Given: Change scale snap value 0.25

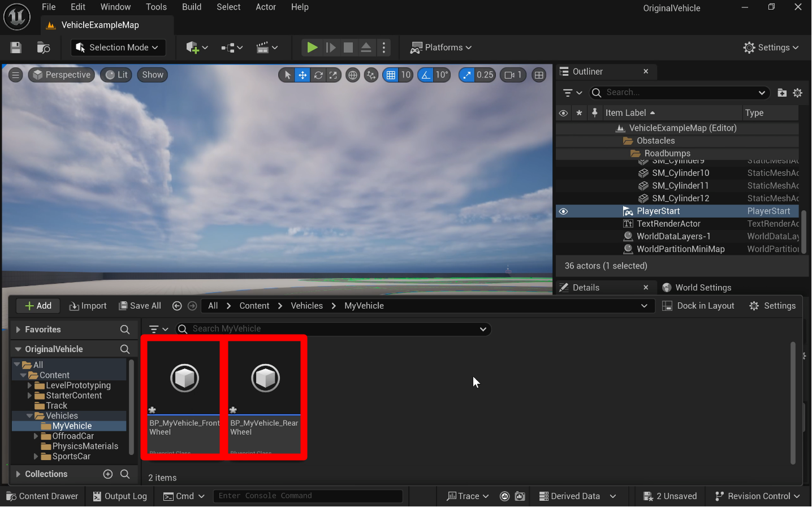Looking at the screenshot, I should point(485,75).
